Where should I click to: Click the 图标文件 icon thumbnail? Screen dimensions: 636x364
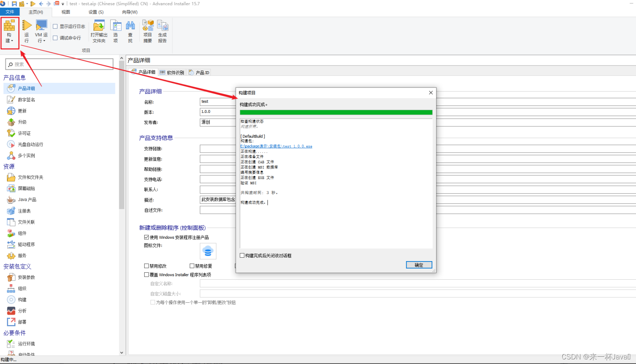(x=208, y=251)
